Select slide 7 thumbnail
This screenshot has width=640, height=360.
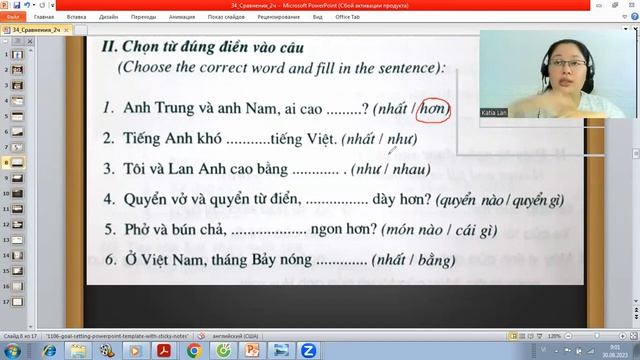(x=17, y=147)
